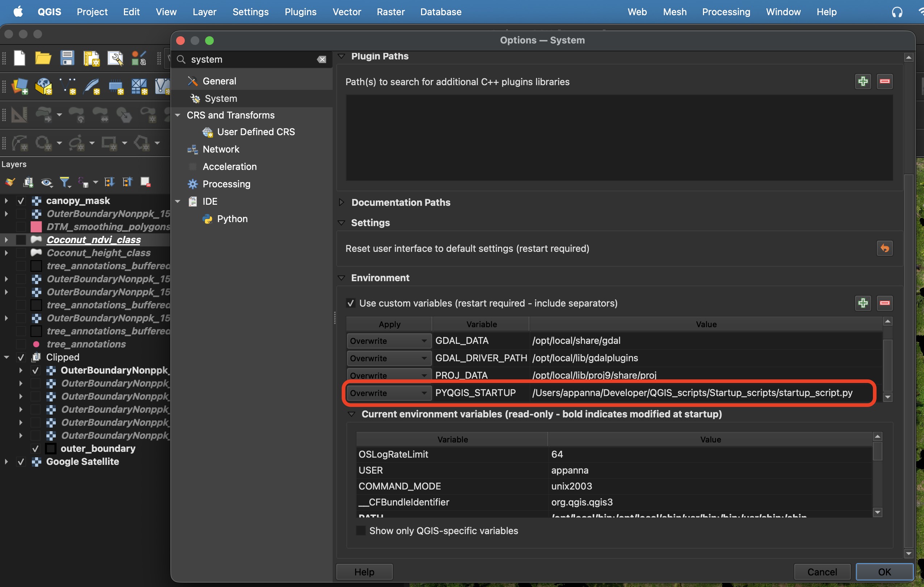This screenshot has height=587, width=924.
Task: Open the Processing menu
Action: coord(726,12)
